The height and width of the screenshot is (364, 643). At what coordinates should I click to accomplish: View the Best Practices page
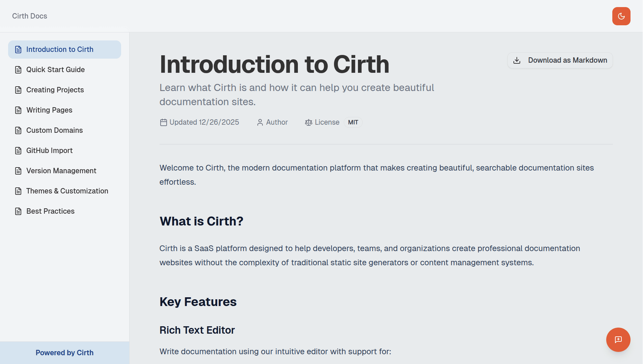[x=50, y=211]
